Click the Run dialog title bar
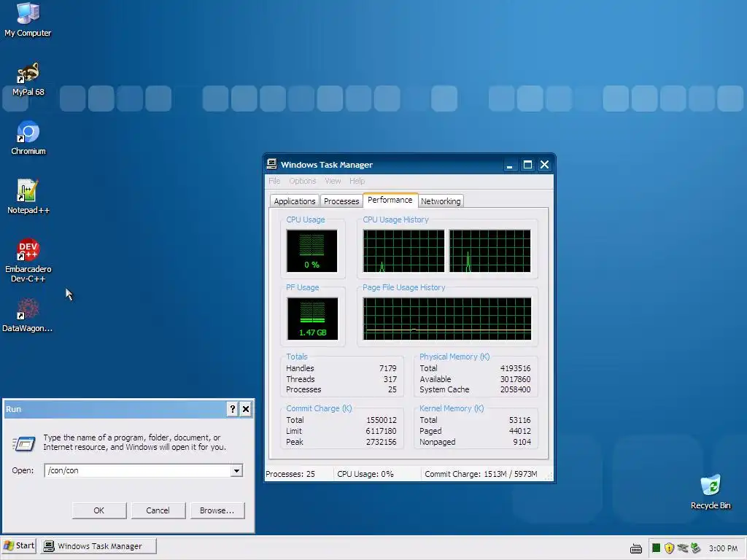This screenshot has width=747, height=560. (x=115, y=409)
